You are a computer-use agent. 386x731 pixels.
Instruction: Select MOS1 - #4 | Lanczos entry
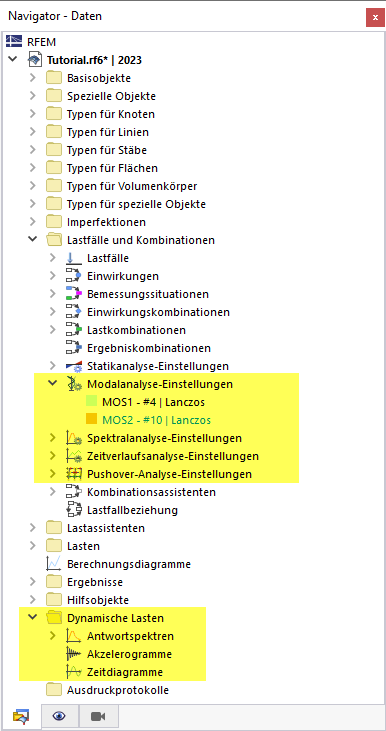click(x=153, y=402)
